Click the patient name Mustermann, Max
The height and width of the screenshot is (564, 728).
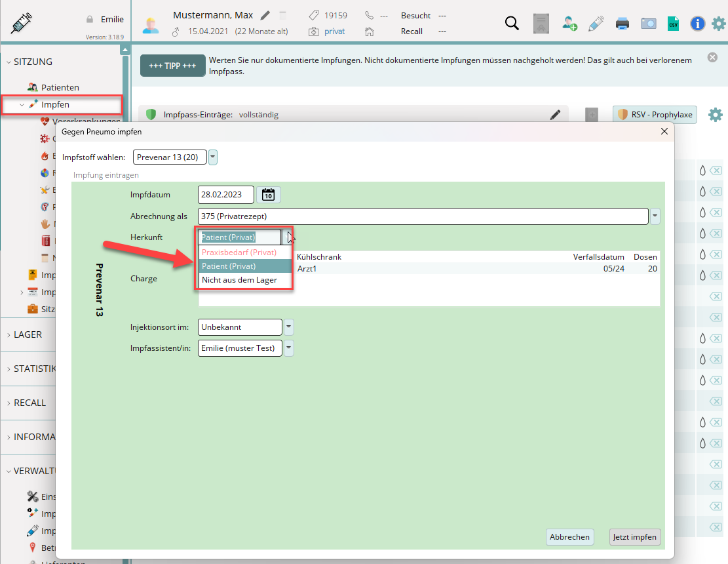pos(213,15)
